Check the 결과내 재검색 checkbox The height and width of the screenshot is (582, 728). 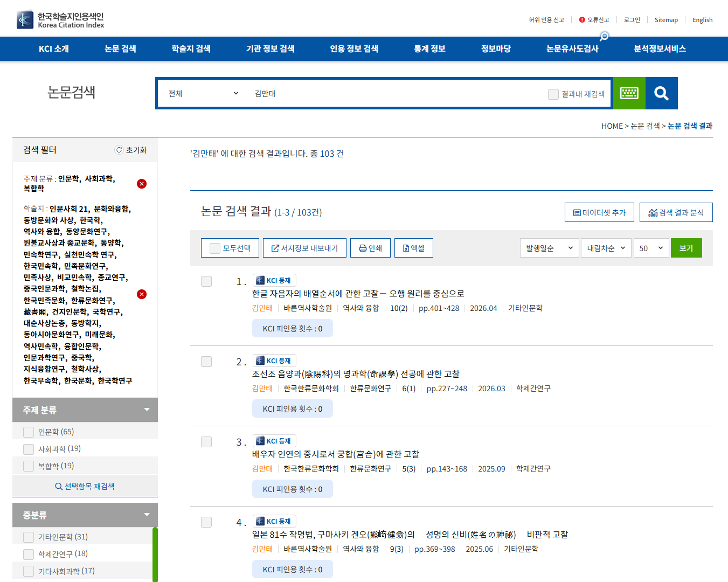[x=553, y=94]
